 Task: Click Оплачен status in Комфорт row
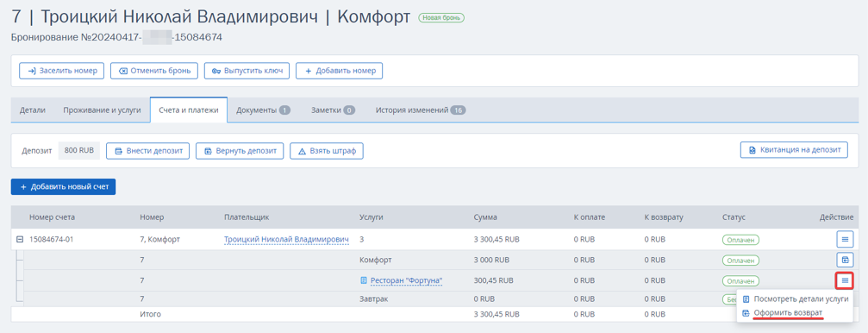point(740,261)
